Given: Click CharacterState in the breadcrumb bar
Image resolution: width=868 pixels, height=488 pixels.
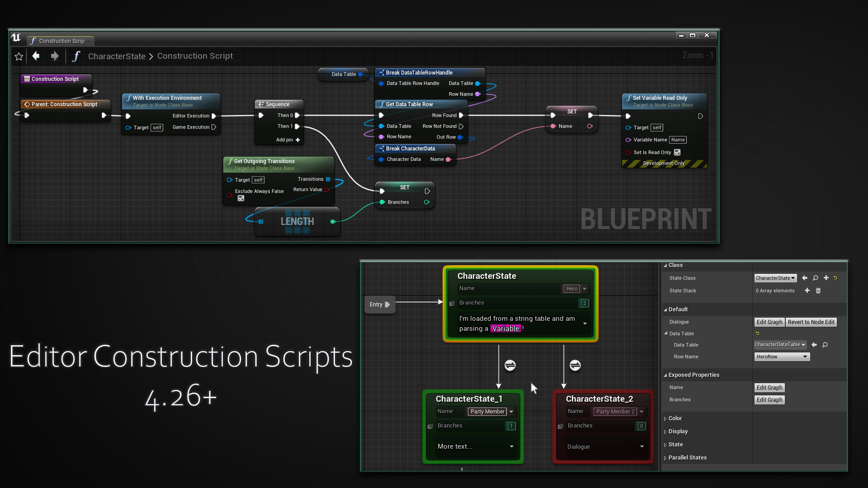Looking at the screenshot, I should point(117,56).
